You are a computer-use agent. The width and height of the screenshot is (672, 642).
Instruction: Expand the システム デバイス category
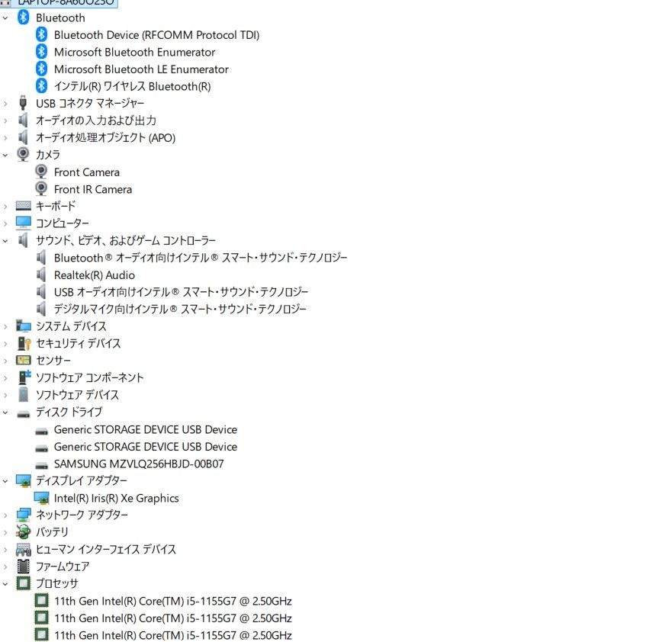click(5, 326)
